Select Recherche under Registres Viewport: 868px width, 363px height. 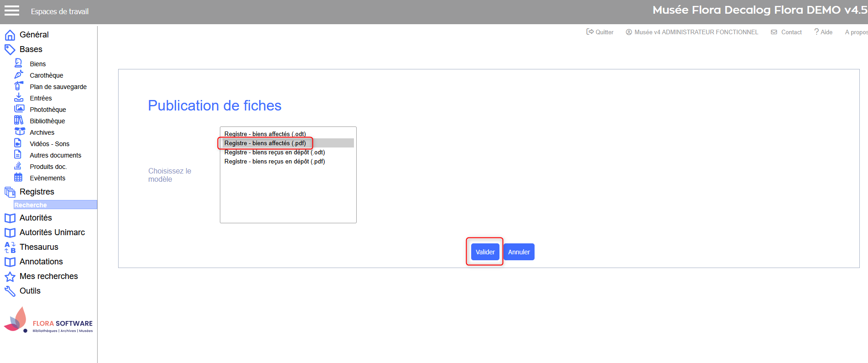coord(31,205)
